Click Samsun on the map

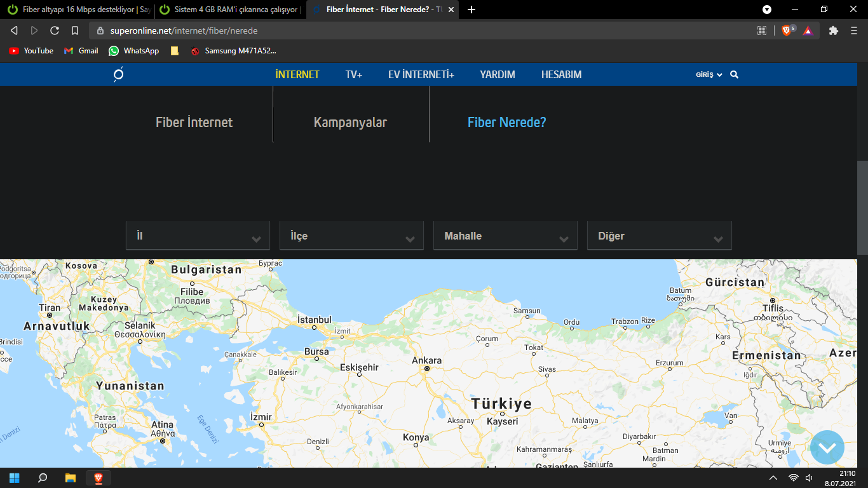527,311
